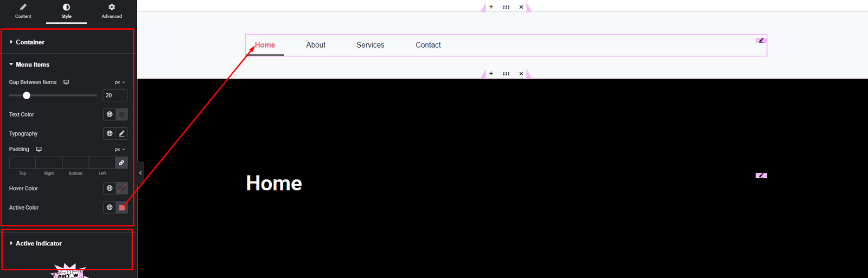Click the Active Color global globe icon
This screenshot has height=278, width=868.
[x=110, y=208]
